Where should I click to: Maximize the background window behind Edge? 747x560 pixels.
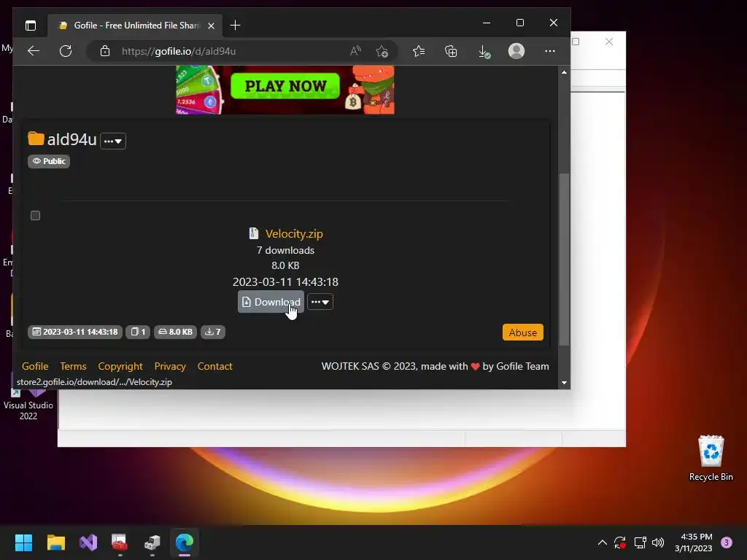[x=576, y=42]
